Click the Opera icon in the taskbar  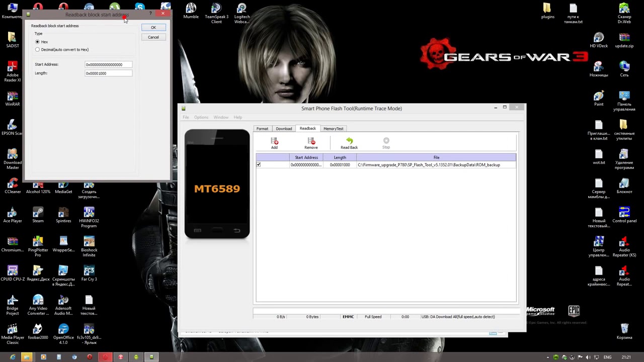point(90,357)
